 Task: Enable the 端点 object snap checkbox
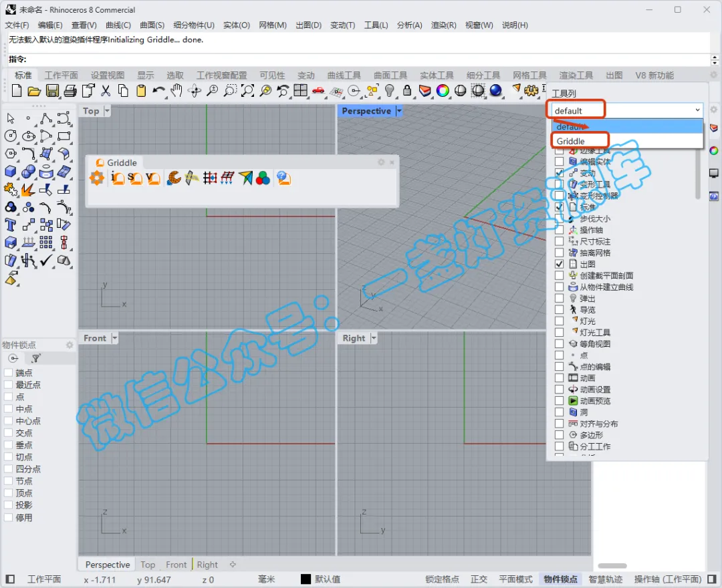coord(8,373)
